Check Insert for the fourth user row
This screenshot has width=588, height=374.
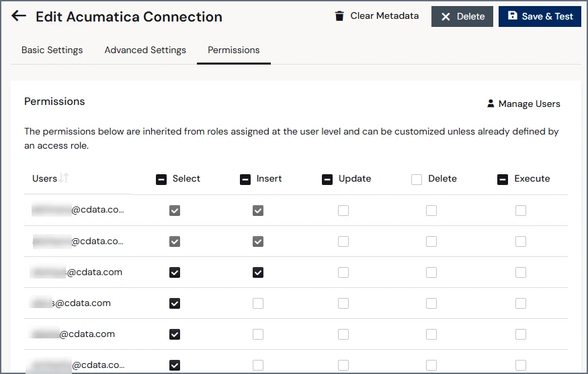(x=258, y=303)
